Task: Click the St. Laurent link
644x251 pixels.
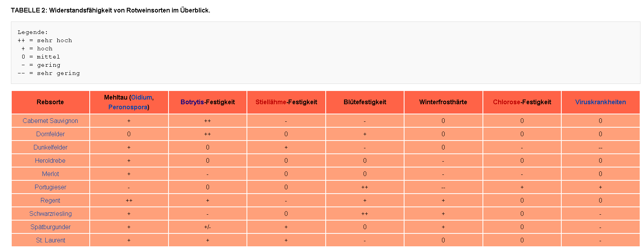Action: 50,240
